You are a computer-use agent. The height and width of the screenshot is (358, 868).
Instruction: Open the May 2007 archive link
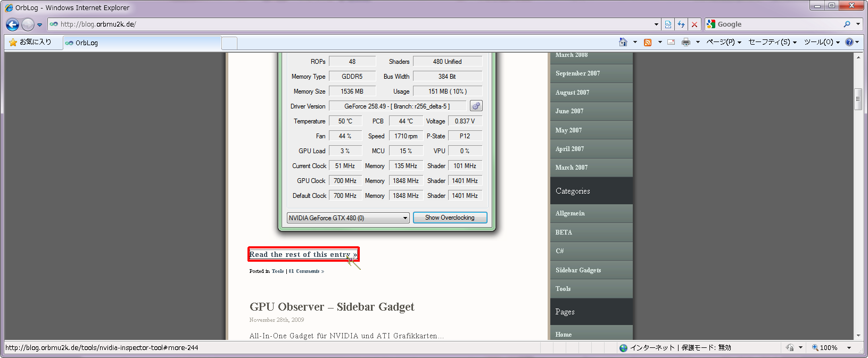coord(568,130)
